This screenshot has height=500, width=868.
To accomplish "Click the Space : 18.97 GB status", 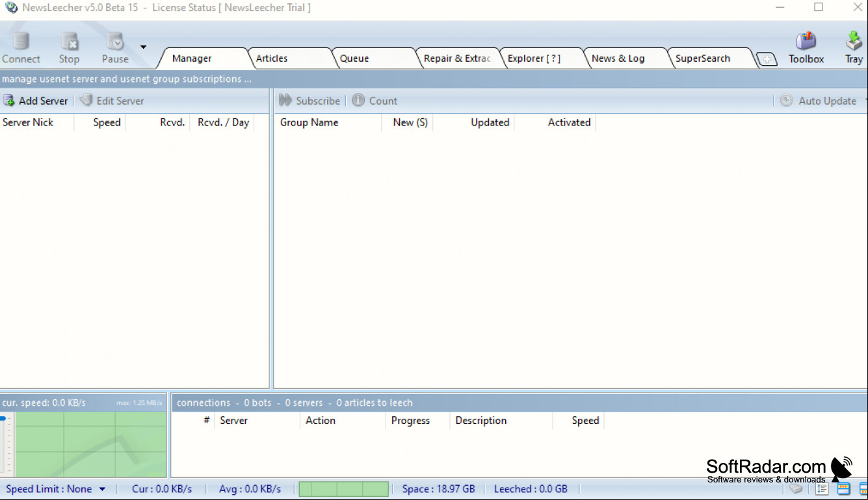I will (x=438, y=489).
